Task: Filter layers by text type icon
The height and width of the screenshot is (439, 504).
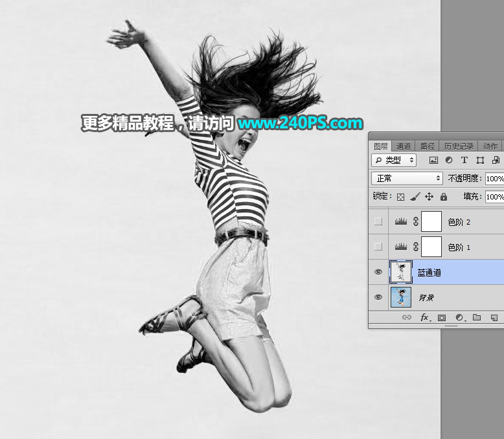Action: coord(464,160)
